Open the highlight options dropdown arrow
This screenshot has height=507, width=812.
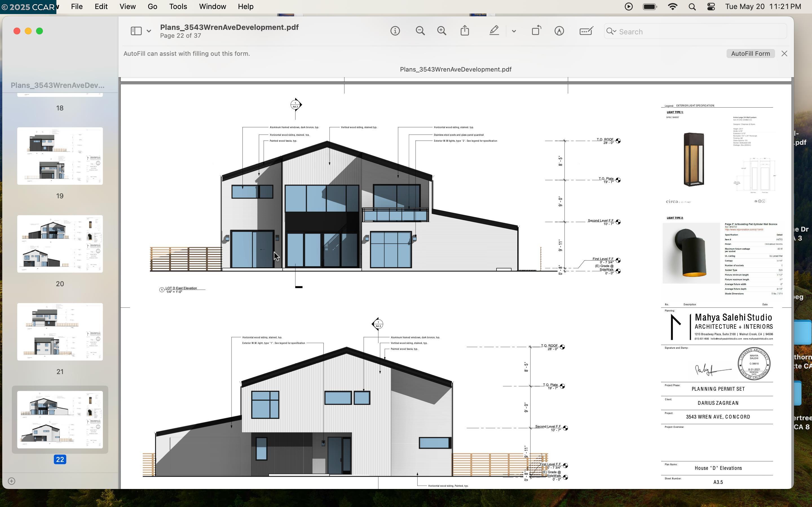pos(514,31)
